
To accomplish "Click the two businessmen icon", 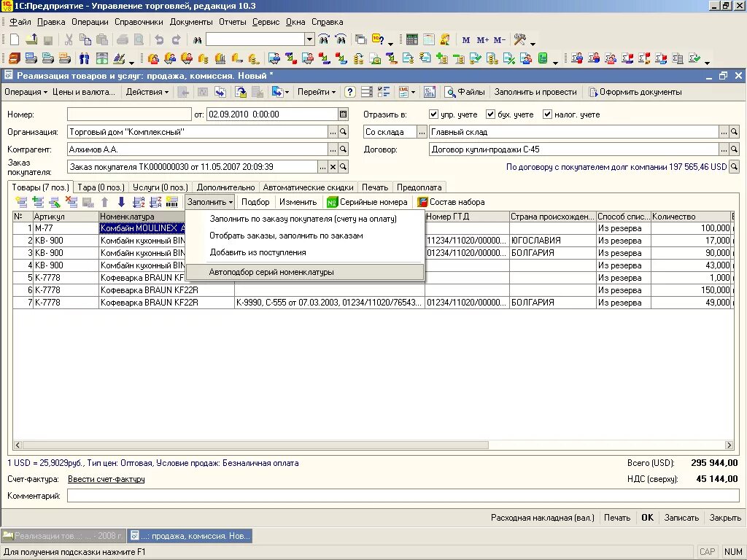I will [x=85, y=58].
